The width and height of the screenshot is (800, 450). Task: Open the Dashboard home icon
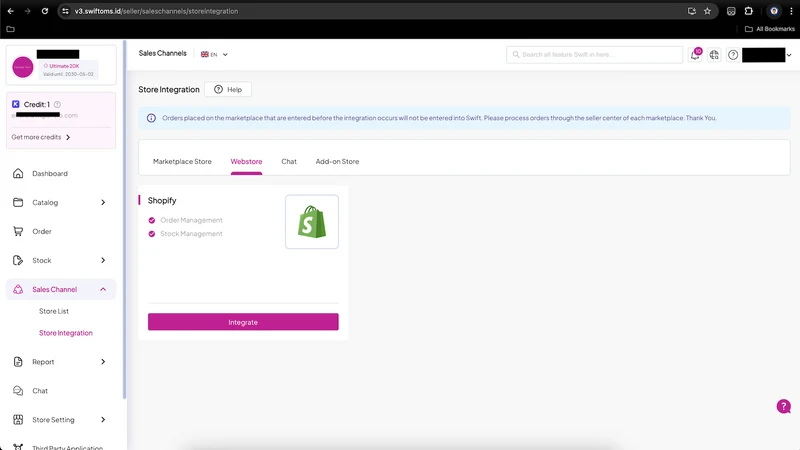pos(18,173)
